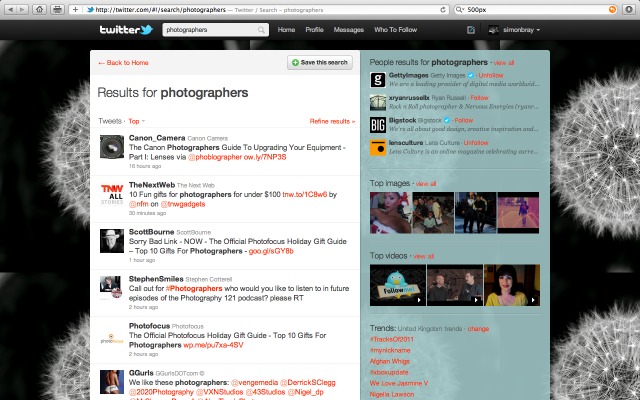Change trends location
Image resolution: width=640 pixels, height=400 pixels.
point(478,329)
